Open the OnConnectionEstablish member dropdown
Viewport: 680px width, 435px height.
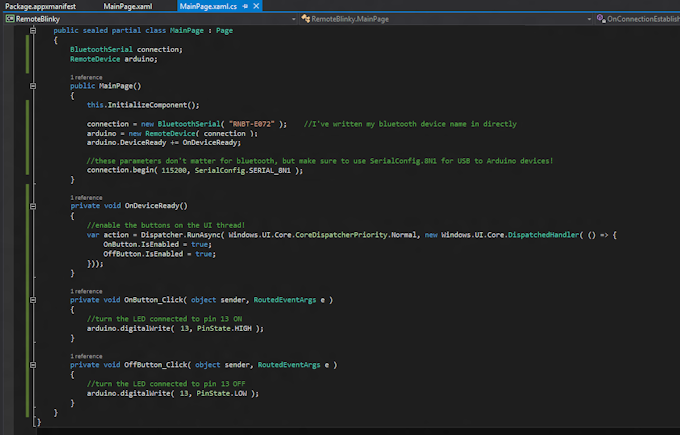640,19
